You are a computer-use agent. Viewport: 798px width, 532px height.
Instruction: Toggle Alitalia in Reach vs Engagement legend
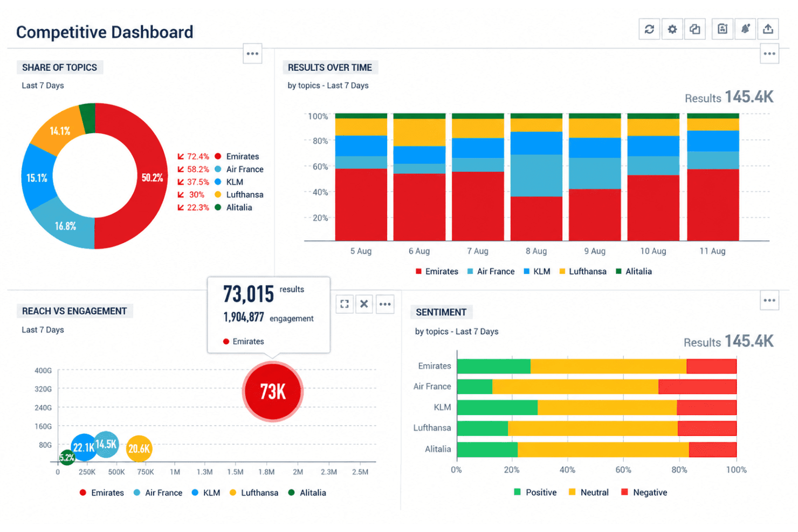307,493
